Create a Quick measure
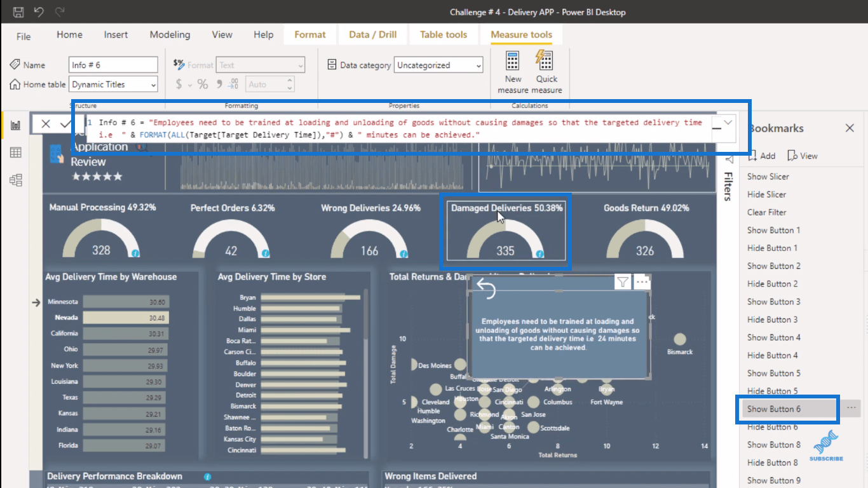 (x=546, y=72)
